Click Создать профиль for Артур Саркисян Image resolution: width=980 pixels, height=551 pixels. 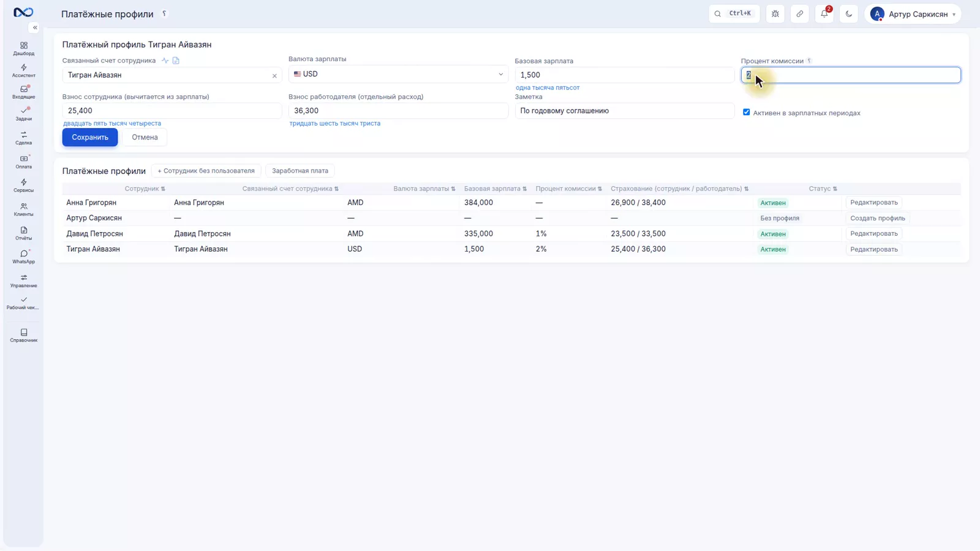click(x=877, y=218)
